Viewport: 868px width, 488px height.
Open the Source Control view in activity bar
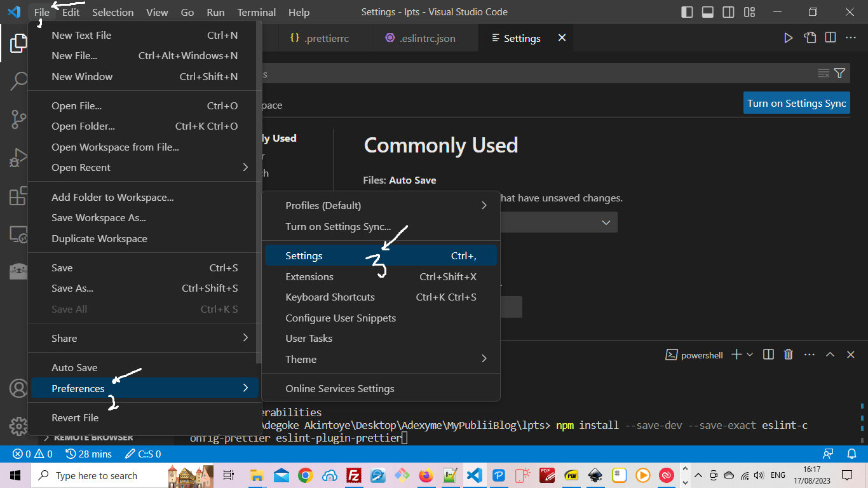click(x=18, y=119)
